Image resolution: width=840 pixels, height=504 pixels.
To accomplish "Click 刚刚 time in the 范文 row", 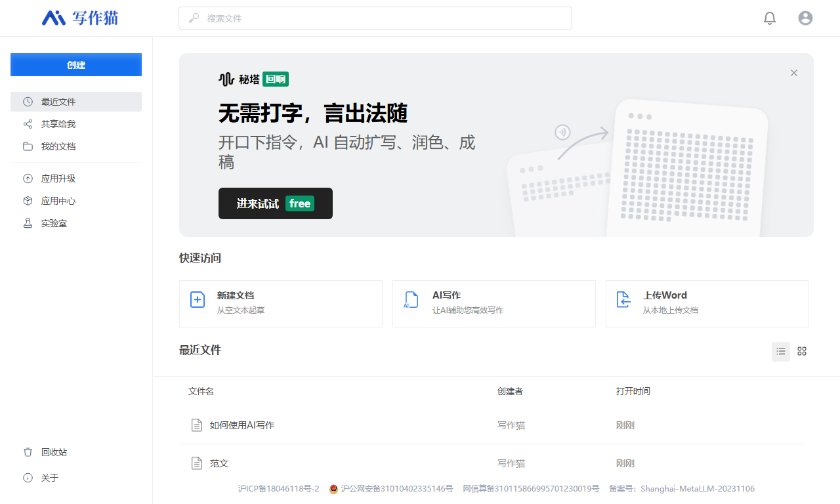I will pyautogui.click(x=625, y=463).
